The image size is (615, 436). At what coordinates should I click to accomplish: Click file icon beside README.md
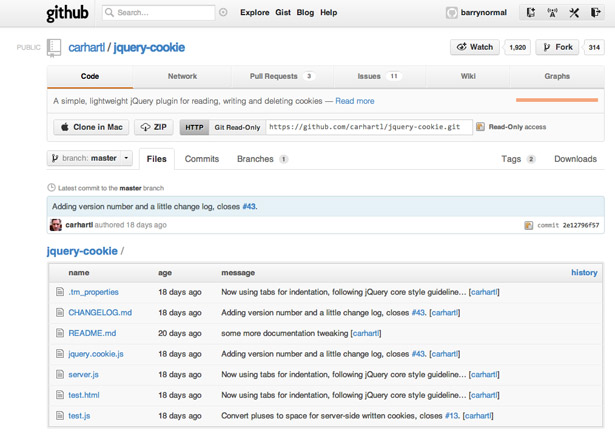pos(60,333)
